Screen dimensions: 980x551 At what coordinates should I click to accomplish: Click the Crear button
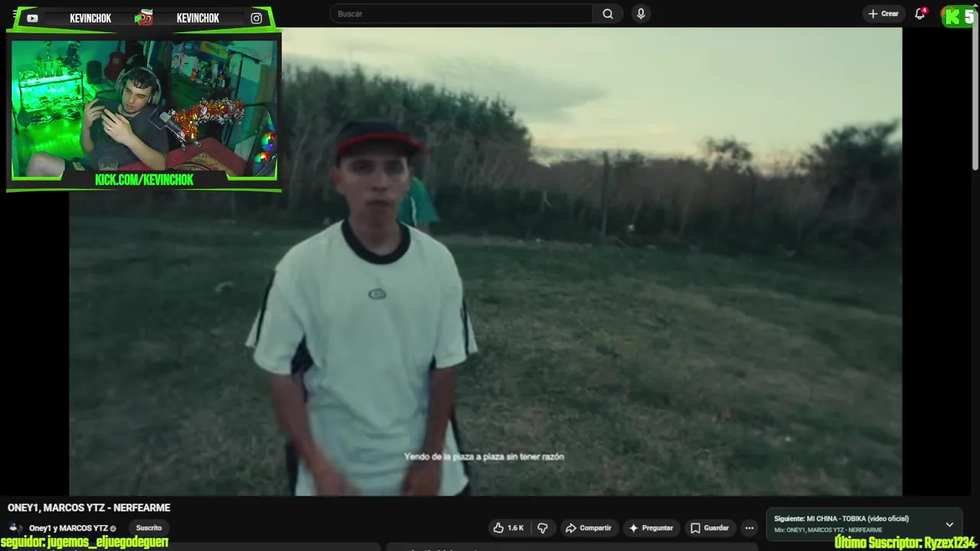tap(884, 14)
